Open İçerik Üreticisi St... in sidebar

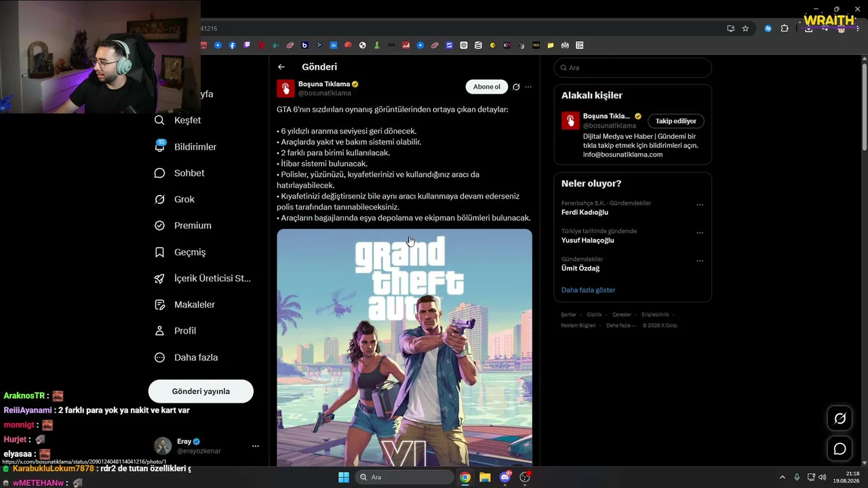203,279
